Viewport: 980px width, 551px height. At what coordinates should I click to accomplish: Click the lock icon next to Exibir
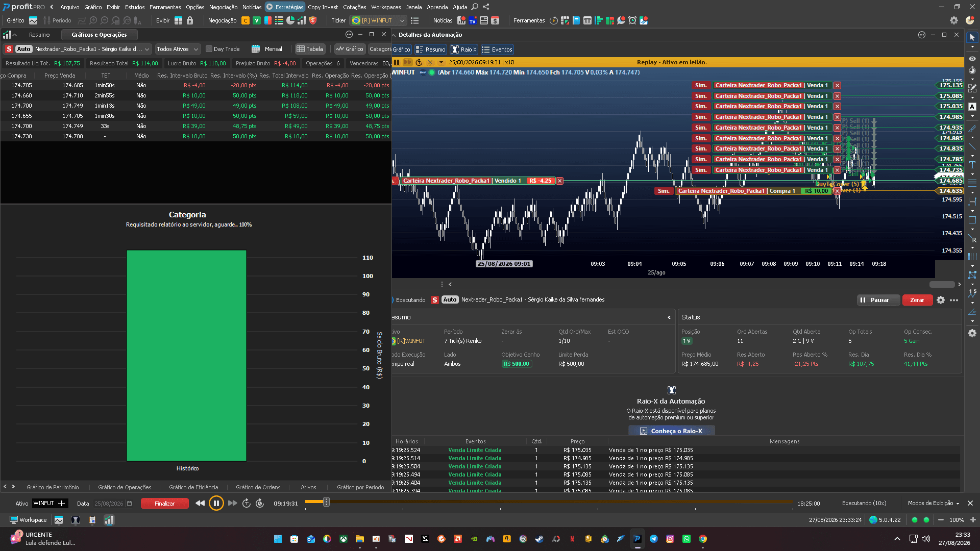(x=190, y=20)
